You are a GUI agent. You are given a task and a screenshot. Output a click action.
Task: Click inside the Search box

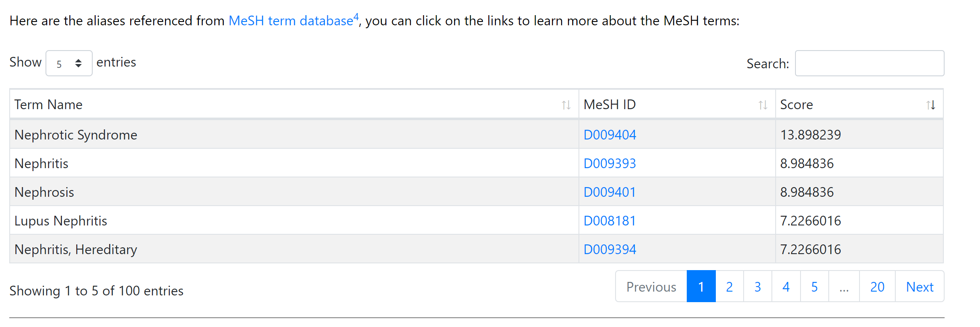[x=869, y=63]
